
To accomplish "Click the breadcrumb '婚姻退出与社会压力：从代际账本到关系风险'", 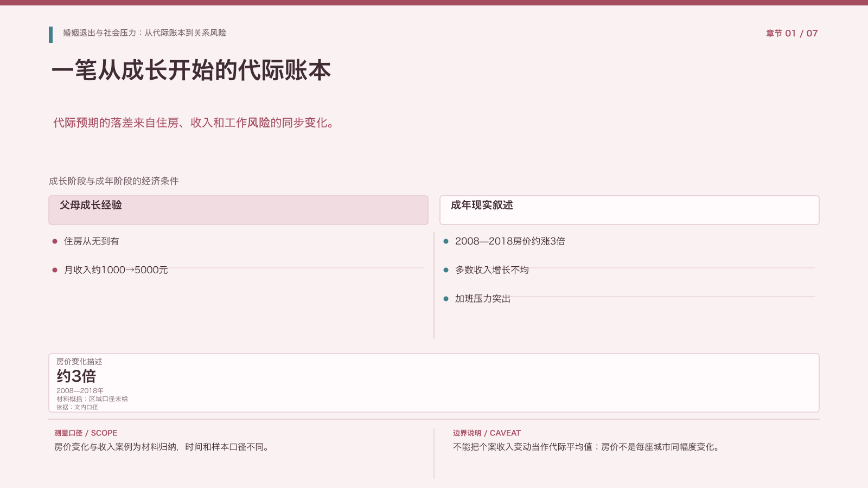I will (x=144, y=33).
